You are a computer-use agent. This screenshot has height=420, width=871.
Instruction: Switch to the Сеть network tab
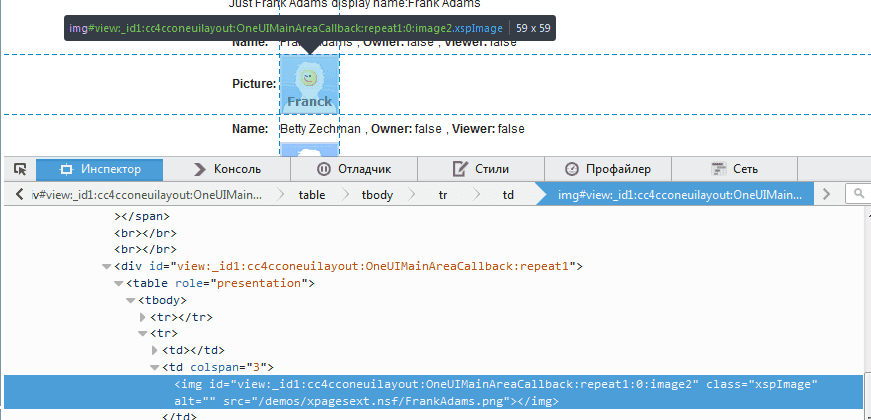[734, 169]
